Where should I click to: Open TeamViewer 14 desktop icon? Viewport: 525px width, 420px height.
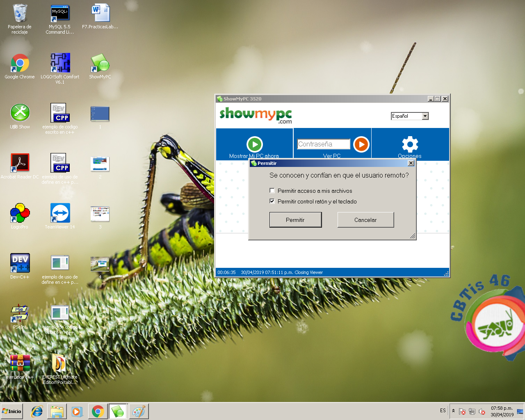coord(60,213)
